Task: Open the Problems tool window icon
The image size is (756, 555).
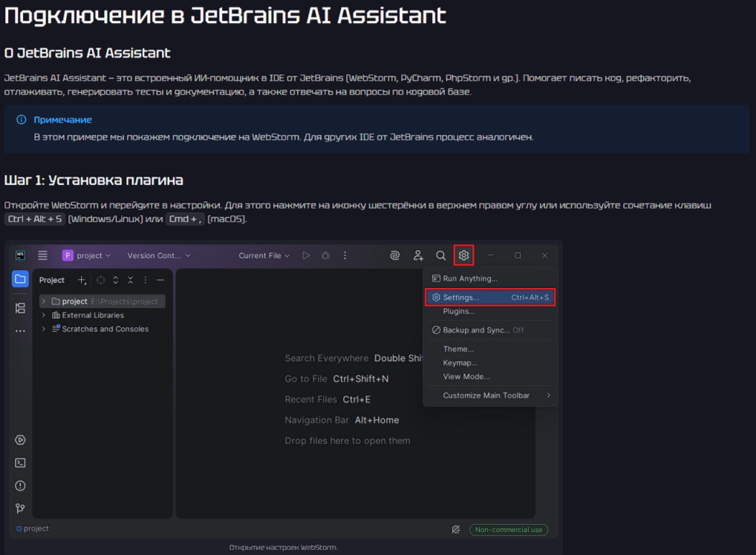Action: pos(20,486)
